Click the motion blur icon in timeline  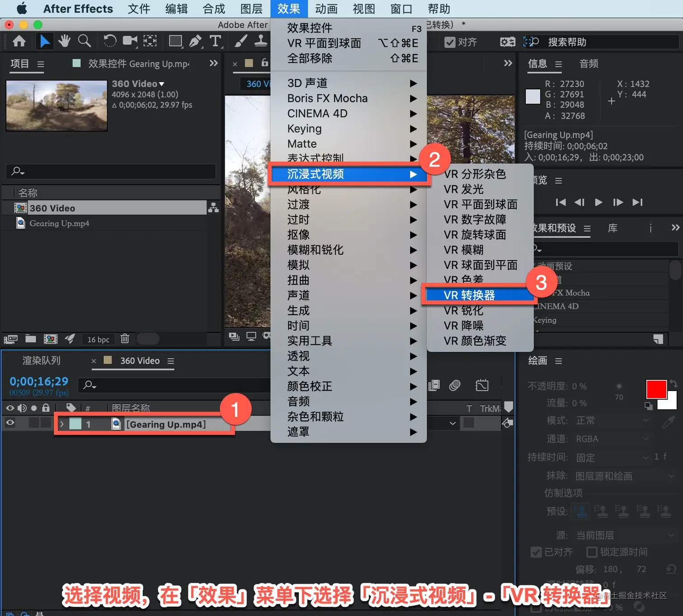pos(455,385)
